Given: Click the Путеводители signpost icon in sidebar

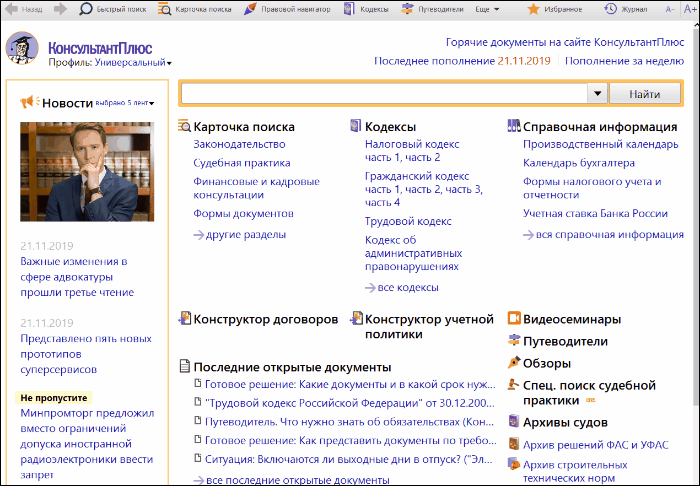Looking at the screenshot, I should tap(514, 340).
